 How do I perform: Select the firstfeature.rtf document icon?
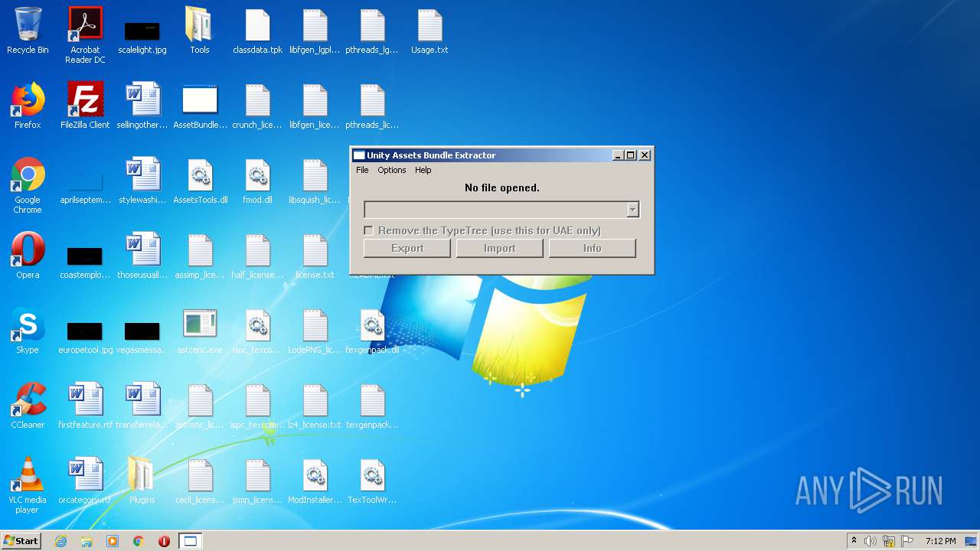85,406
